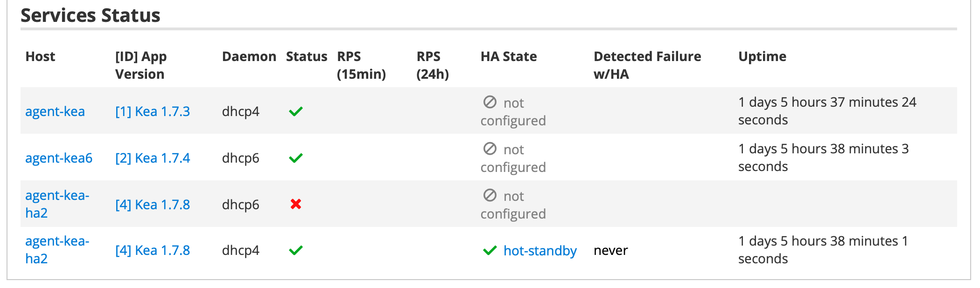Click not-configured HA icon in Kea 1.7.8 dhcp6 row
Screen dimensions: 980x288
(490, 195)
